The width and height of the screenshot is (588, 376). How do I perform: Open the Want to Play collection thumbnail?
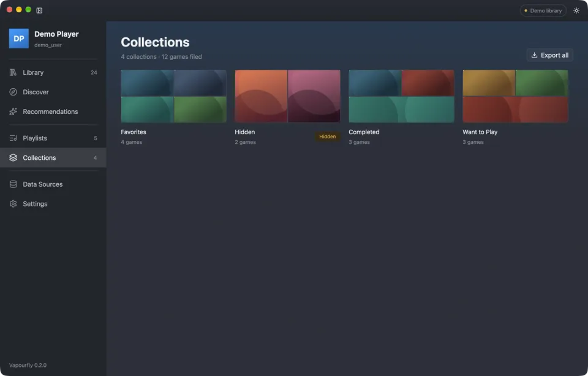pos(515,96)
